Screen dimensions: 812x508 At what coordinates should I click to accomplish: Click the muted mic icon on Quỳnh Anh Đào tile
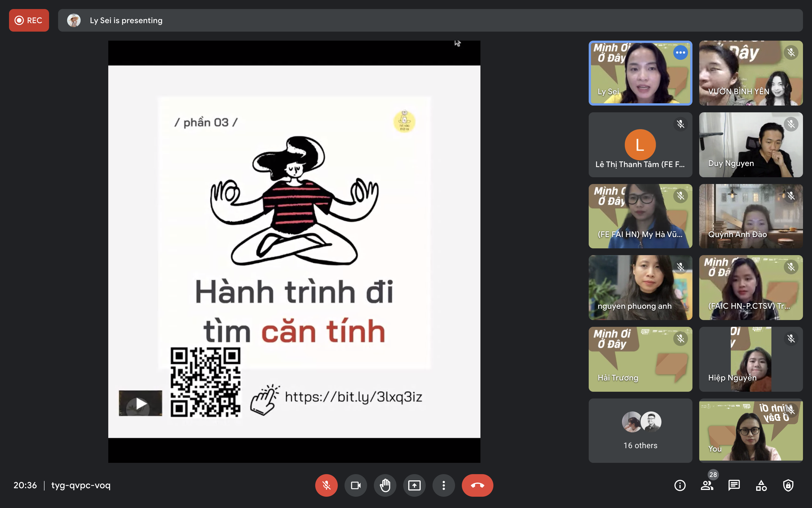click(791, 196)
